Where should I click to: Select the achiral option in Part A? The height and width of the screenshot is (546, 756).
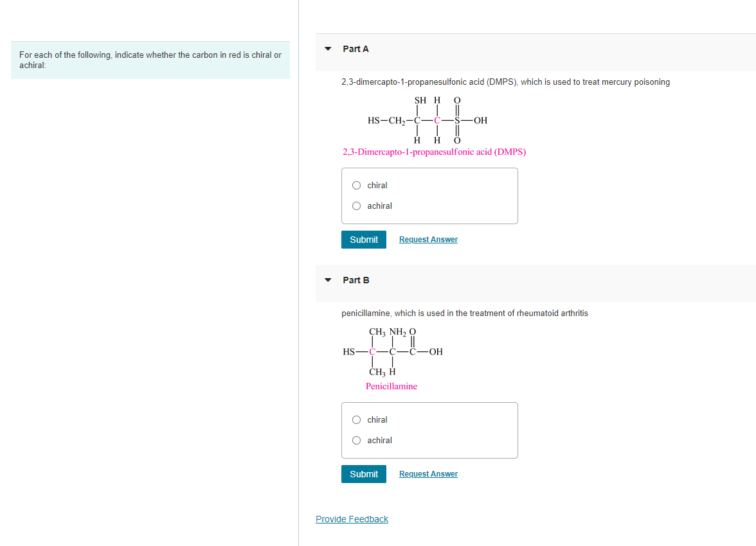pyautogui.click(x=356, y=206)
